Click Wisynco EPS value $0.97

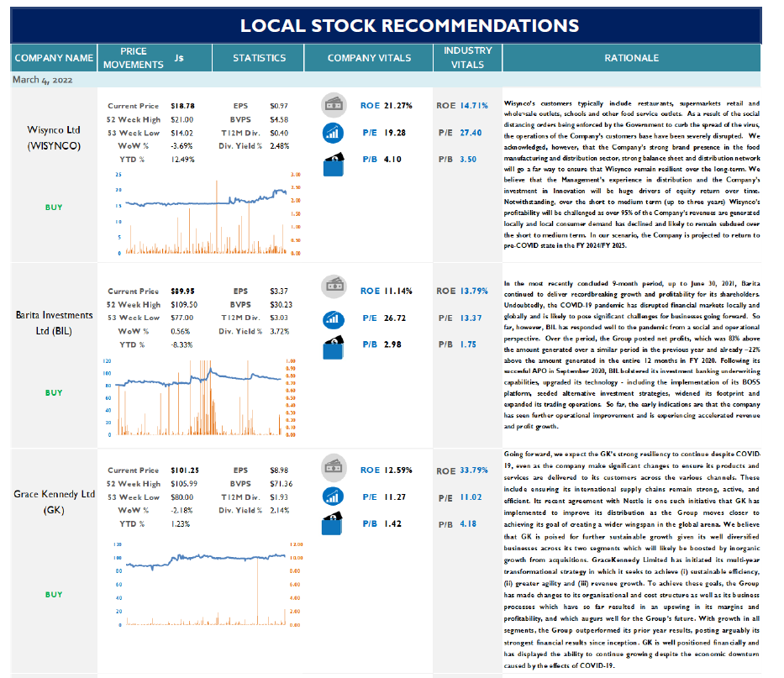pos(279,106)
